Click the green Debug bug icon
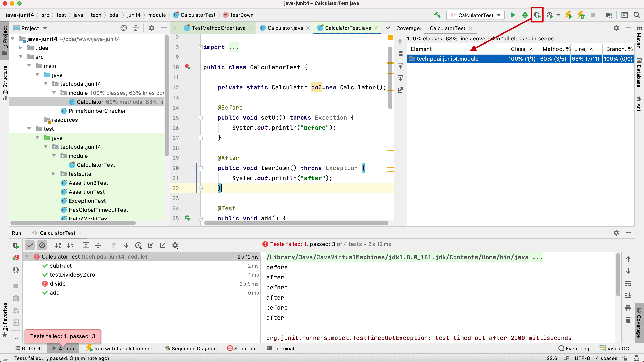This screenshot has height=362, width=644. tap(525, 15)
